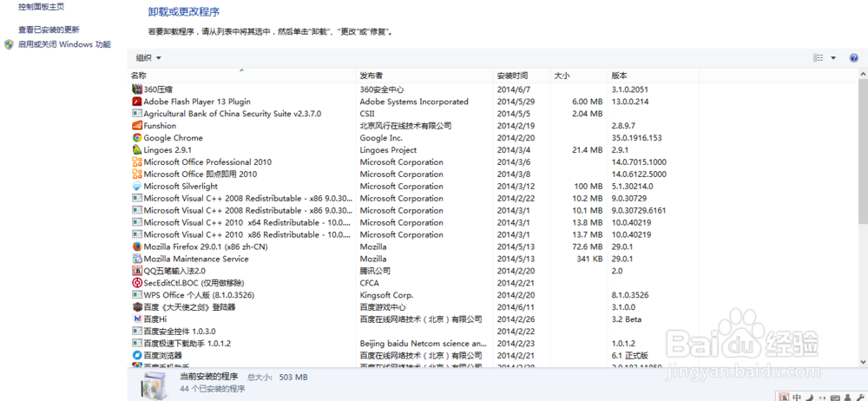
Task: Toggle Chinese punctuation mode in input bar
Action: (x=822, y=398)
